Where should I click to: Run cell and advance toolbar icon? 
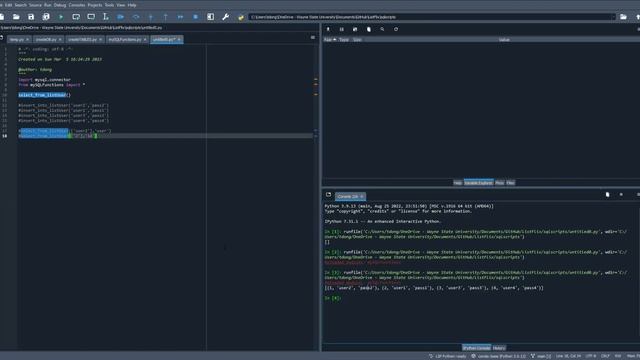[x=91, y=17]
